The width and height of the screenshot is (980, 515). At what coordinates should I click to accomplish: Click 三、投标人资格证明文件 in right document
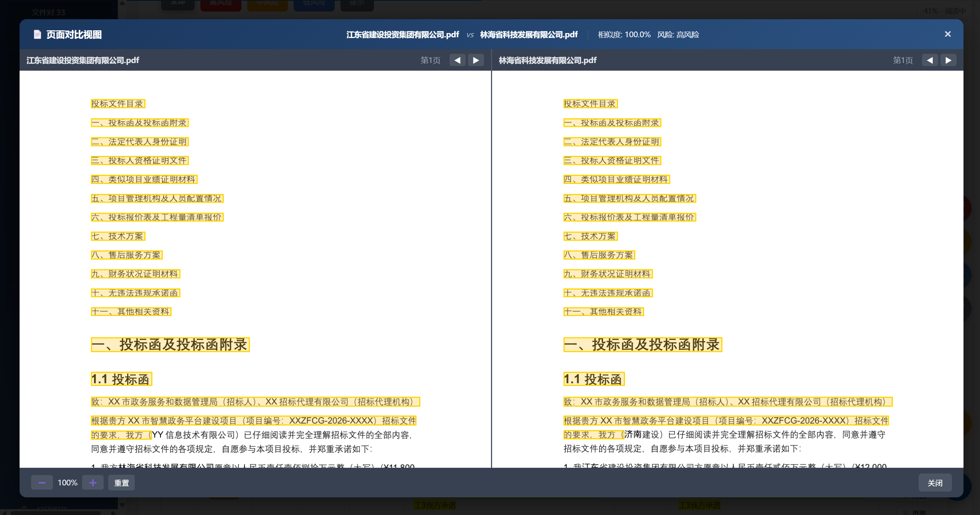pyautogui.click(x=612, y=160)
